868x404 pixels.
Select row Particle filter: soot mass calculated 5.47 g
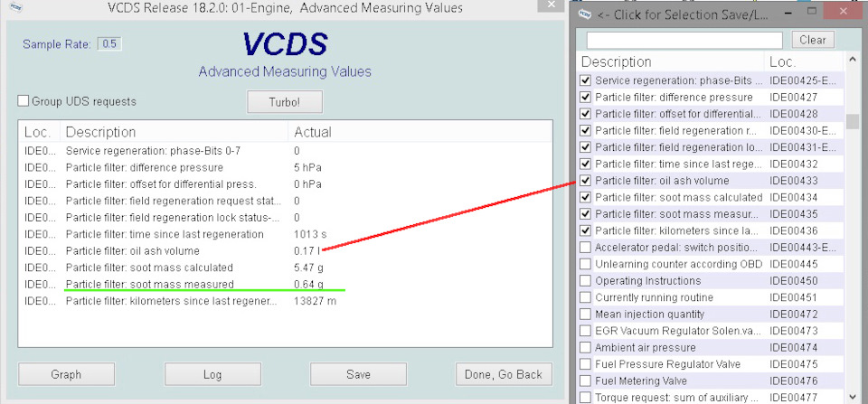pos(285,268)
